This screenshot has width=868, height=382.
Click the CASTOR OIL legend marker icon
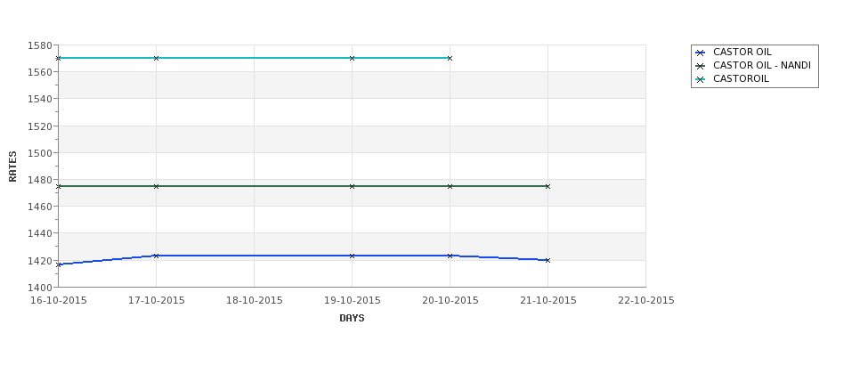pos(701,53)
